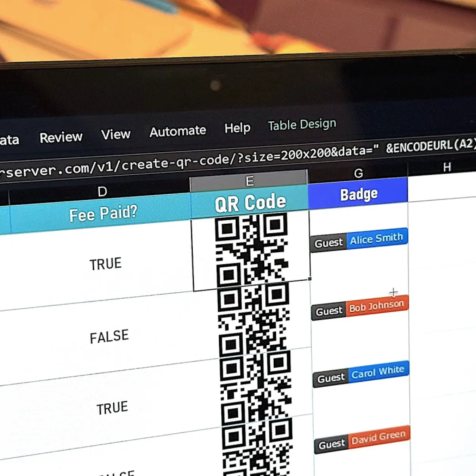Open the Table Design tab
Viewport: 476px width, 476px height.
click(302, 125)
